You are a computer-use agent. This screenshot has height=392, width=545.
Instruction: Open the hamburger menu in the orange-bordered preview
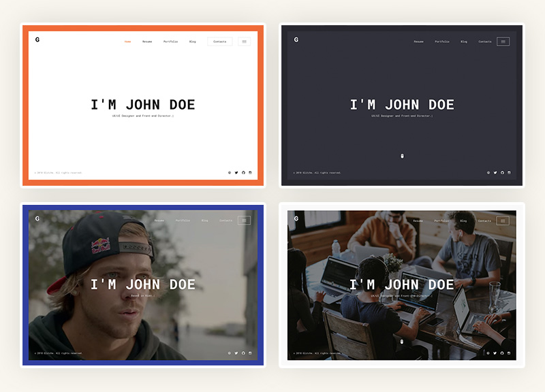[x=244, y=42]
